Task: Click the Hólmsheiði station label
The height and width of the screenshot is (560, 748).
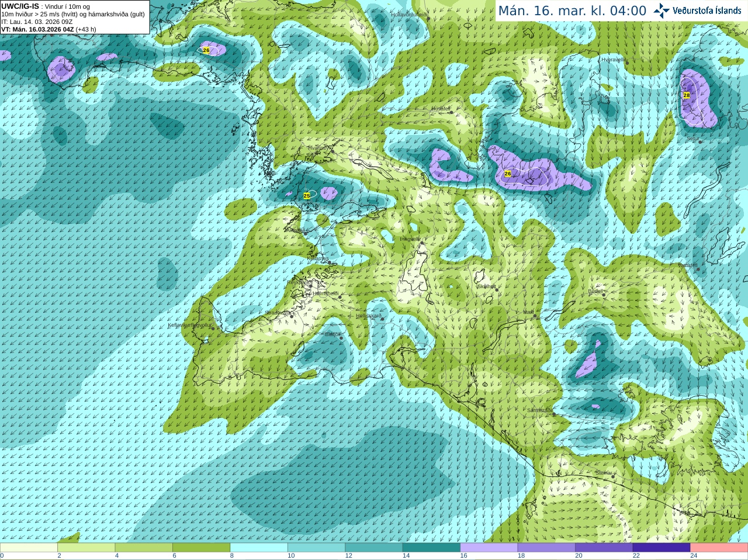Action: (325, 293)
